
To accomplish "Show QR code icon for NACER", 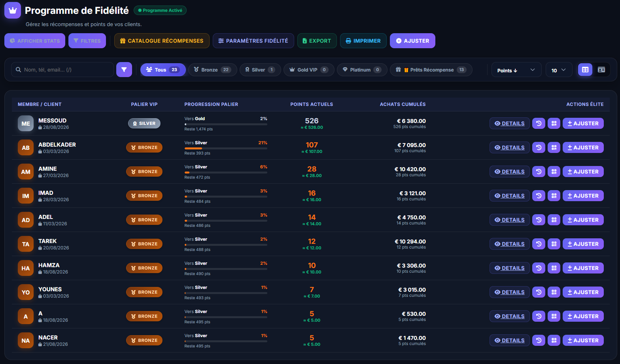I will 554,340.
